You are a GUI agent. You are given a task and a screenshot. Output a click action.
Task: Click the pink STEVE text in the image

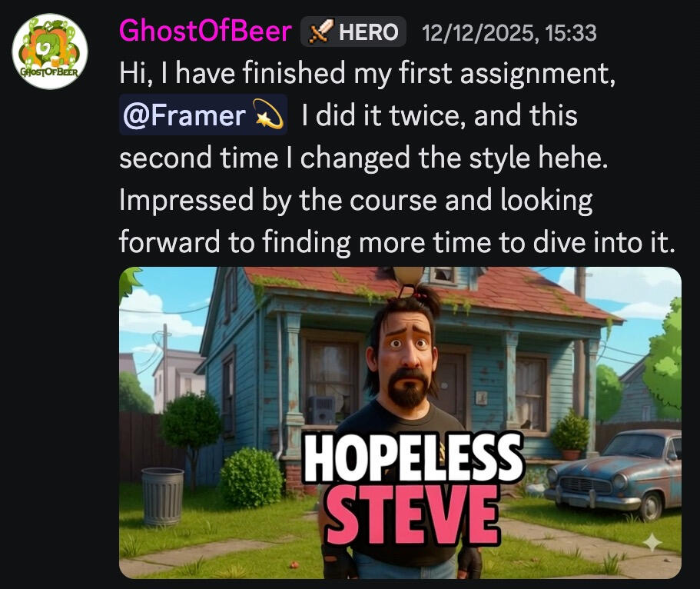[x=413, y=515]
